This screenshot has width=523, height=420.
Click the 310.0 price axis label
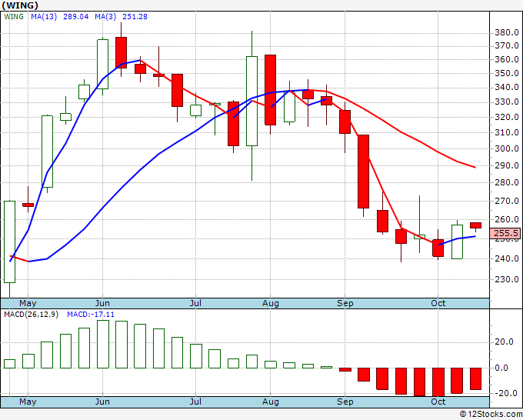(507, 132)
